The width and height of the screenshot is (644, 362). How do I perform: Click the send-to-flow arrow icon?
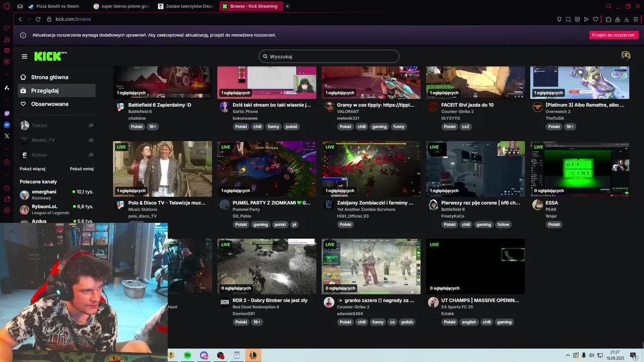tap(586, 19)
